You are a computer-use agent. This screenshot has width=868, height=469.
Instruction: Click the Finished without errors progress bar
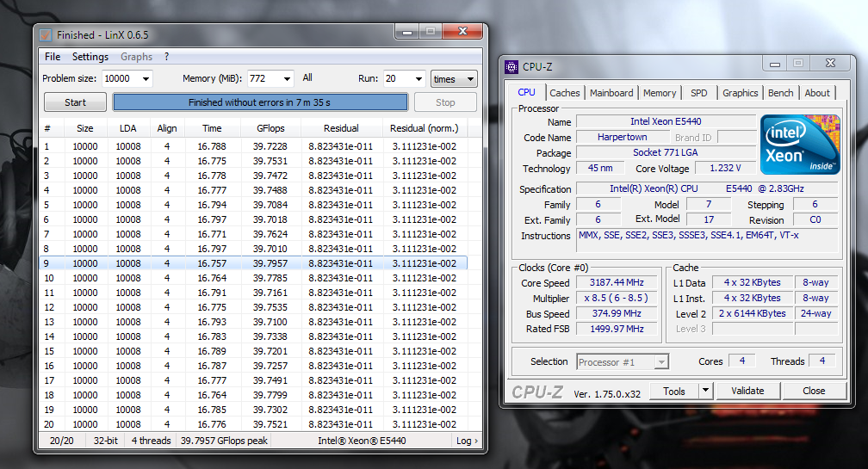260,102
